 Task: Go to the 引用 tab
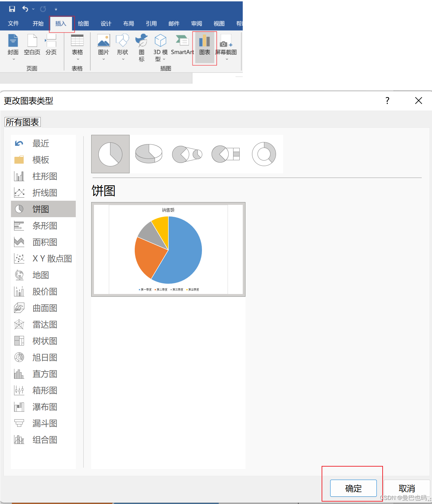151,23
